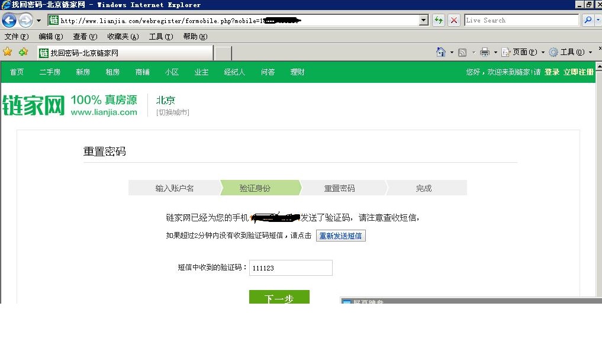The width and height of the screenshot is (602, 364).
Task: Open the recent pages dropdown arrow
Action: tap(39, 20)
